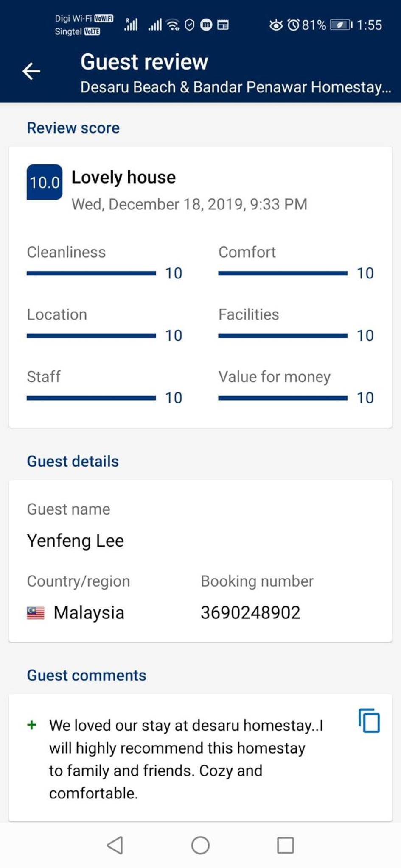Tap the Malaysia flag icon
The height and width of the screenshot is (868, 401).
36,613
